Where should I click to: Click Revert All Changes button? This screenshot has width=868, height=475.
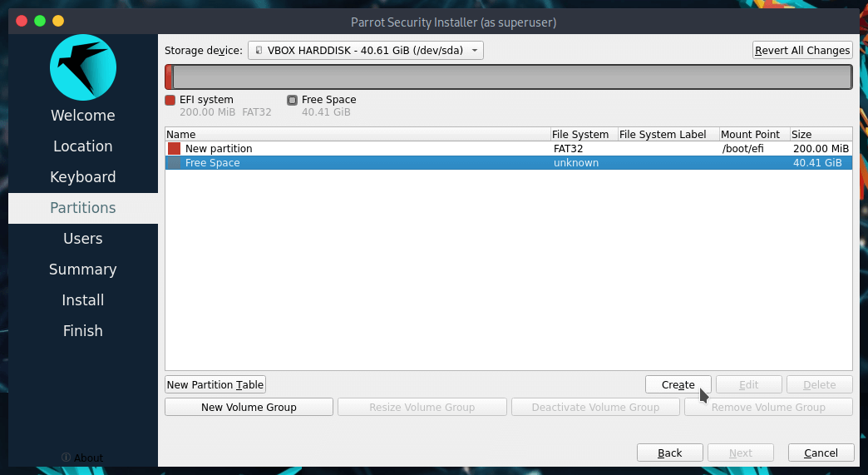click(801, 50)
